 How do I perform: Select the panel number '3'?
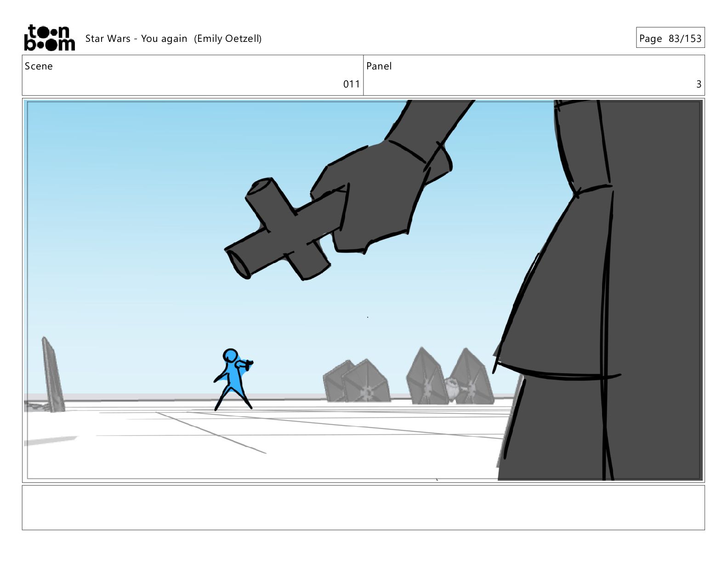pyautogui.click(x=699, y=84)
